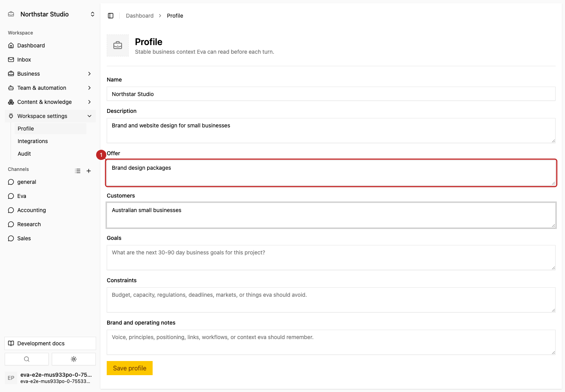Click the Team & automation robot icon

pyautogui.click(x=11, y=88)
